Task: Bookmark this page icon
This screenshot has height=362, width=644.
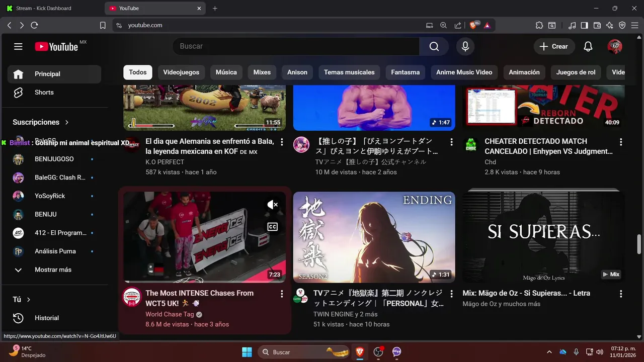Action: [x=103, y=25]
